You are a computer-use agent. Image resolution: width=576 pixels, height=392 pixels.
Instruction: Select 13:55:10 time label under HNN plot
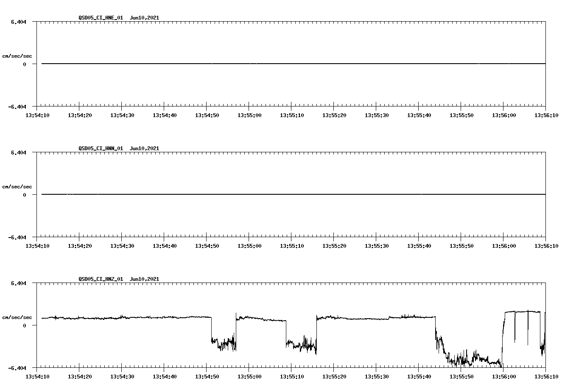tap(291, 246)
